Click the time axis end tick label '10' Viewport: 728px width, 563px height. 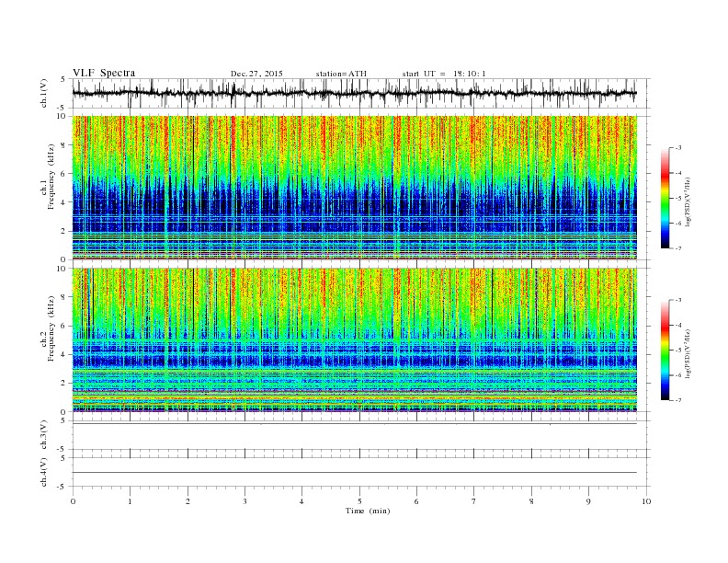click(x=646, y=501)
